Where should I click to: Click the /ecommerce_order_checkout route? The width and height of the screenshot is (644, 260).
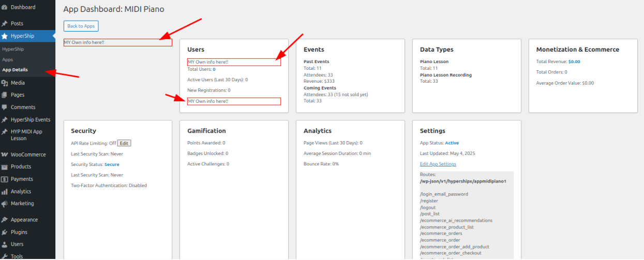pos(451,253)
